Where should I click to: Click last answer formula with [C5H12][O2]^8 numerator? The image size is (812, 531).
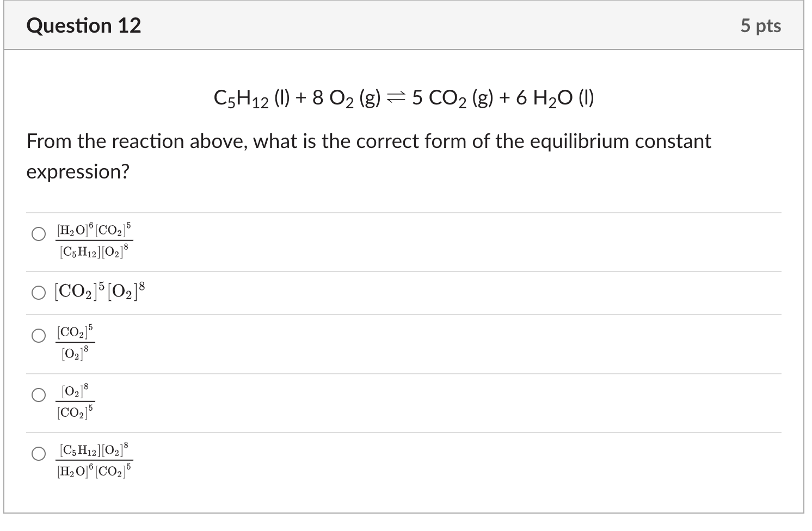pyautogui.click(x=94, y=460)
